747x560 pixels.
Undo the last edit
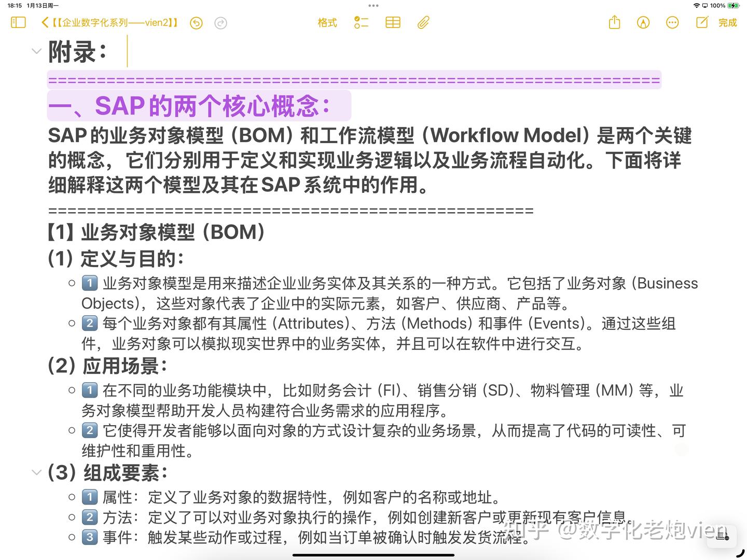(196, 23)
